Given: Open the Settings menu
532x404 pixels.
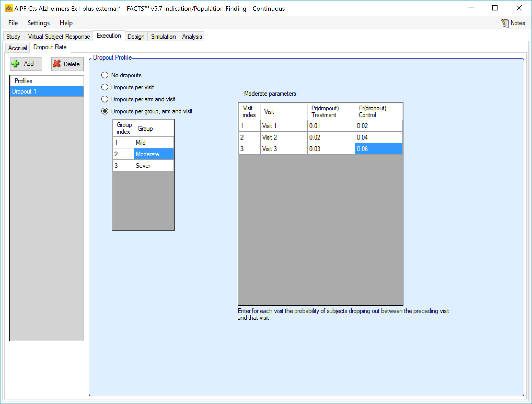Looking at the screenshot, I should click(39, 23).
